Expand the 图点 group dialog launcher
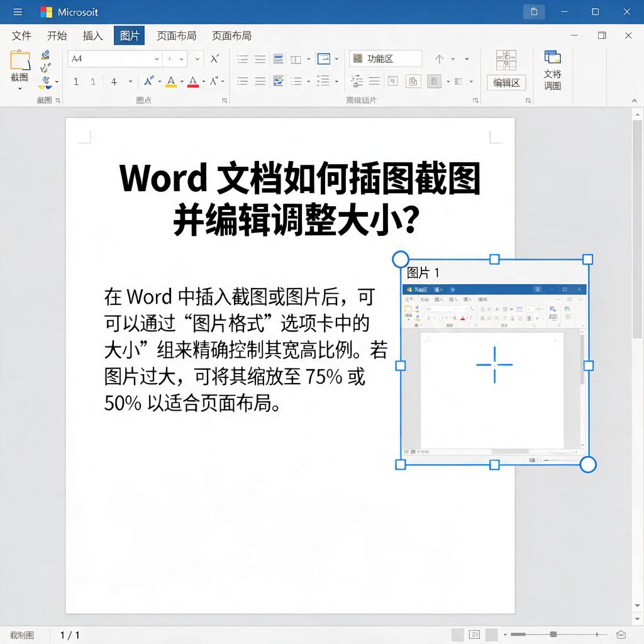The width and height of the screenshot is (644, 644). pyautogui.click(x=225, y=101)
